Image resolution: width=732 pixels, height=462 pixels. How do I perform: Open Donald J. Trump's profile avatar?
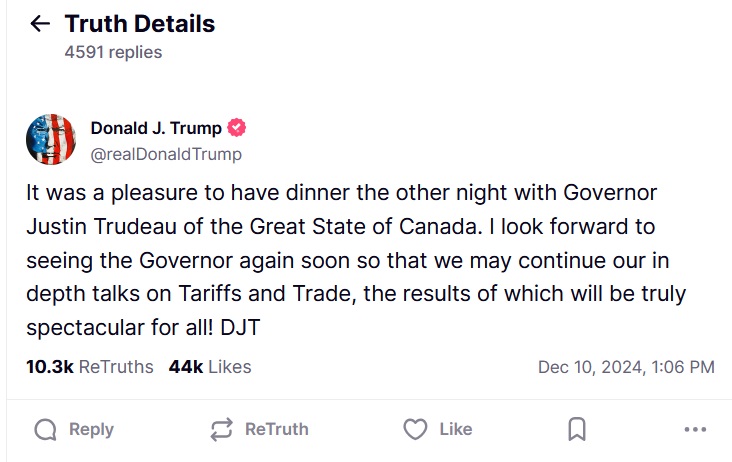point(51,140)
